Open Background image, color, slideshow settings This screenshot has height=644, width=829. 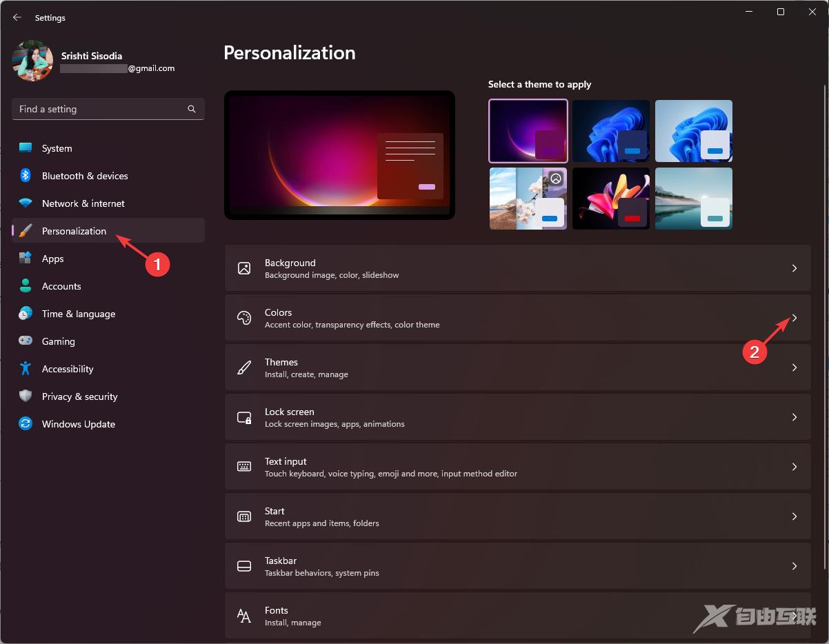pos(518,268)
